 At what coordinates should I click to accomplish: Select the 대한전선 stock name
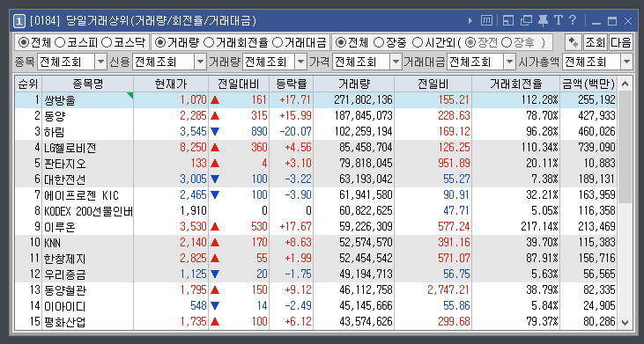(65, 179)
